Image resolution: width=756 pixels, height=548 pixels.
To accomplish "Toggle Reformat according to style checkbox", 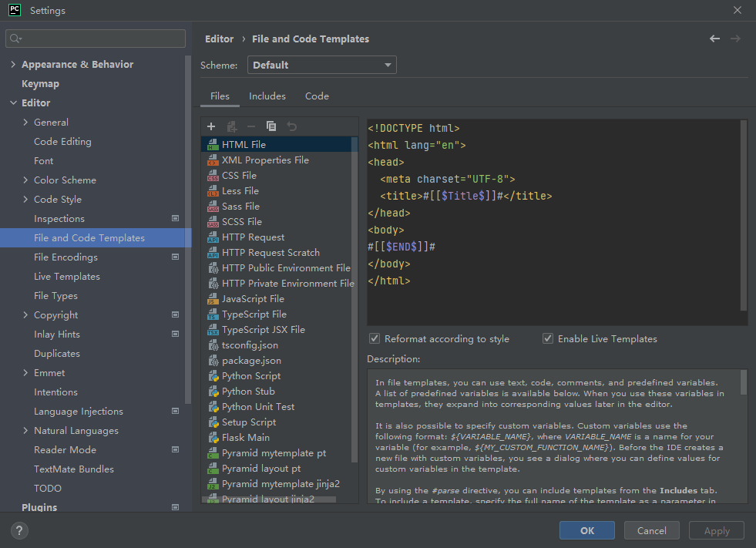I will pos(374,338).
